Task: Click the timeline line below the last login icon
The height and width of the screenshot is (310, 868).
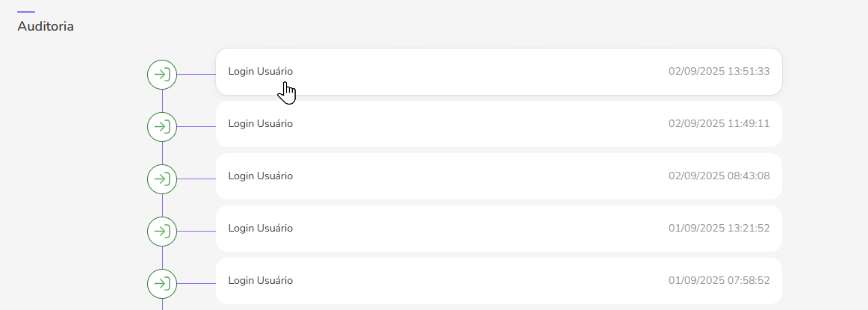Action: point(162,304)
